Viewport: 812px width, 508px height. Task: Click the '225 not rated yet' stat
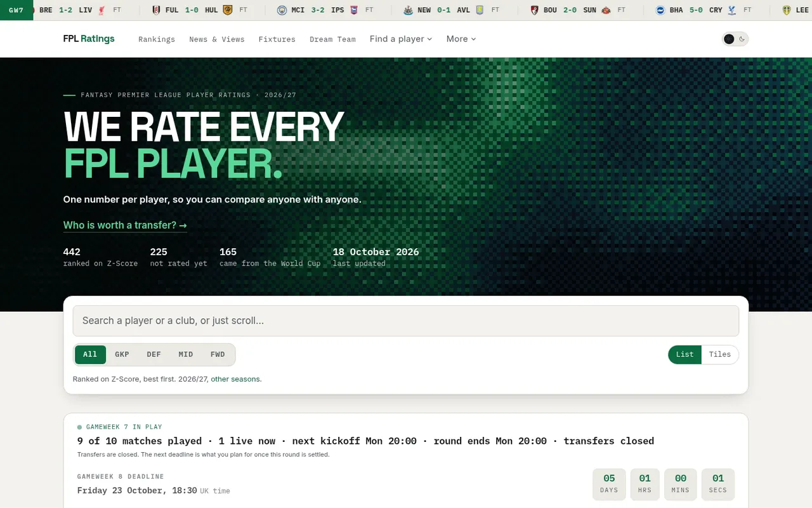pyautogui.click(x=178, y=257)
